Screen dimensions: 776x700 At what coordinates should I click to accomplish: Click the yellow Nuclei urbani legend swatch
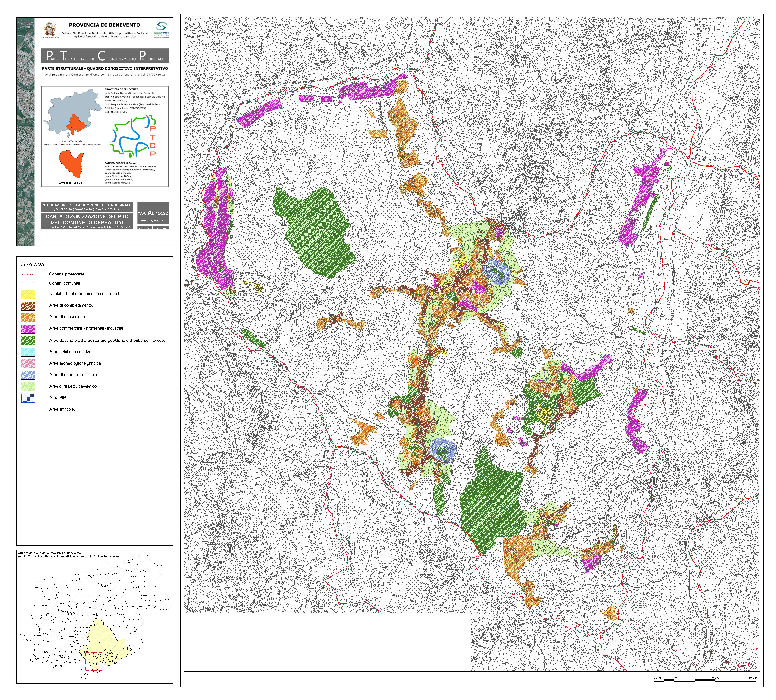[28, 295]
